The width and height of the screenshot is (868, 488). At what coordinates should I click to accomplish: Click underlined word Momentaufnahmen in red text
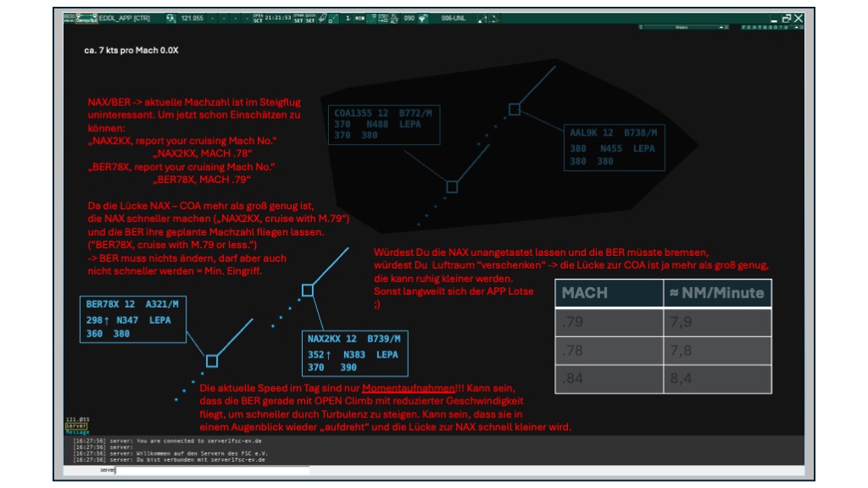pyautogui.click(x=409, y=388)
